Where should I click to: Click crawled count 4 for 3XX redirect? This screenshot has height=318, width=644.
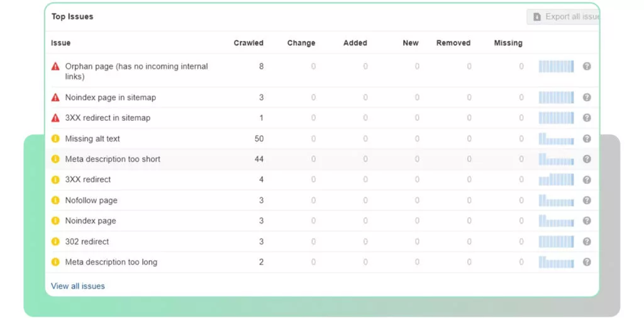pos(261,179)
